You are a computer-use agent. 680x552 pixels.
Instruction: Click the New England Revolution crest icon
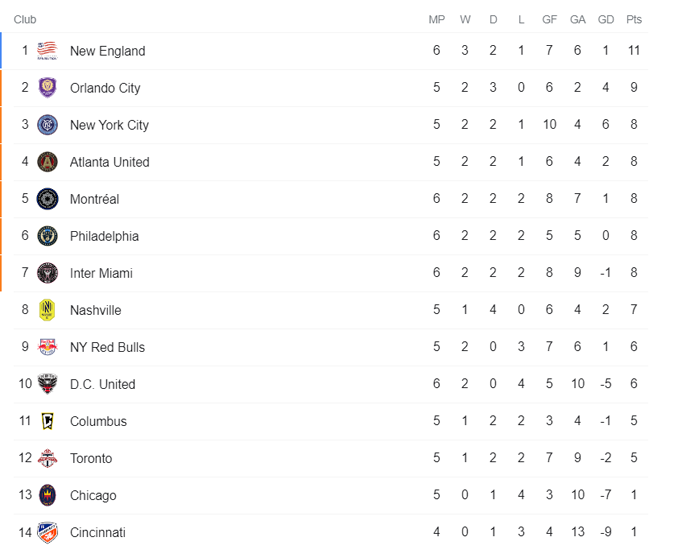coord(47,51)
